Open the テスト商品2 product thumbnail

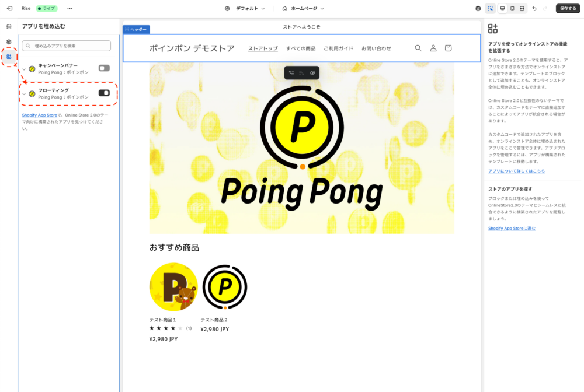pos(225,287)
